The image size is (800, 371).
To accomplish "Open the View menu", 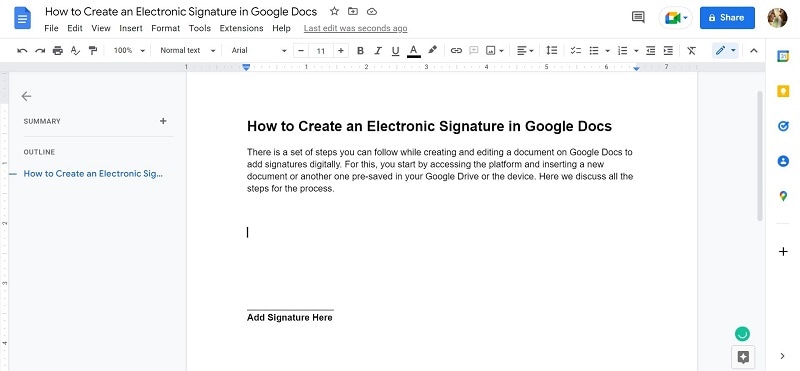I will click(x=101, y=28).
